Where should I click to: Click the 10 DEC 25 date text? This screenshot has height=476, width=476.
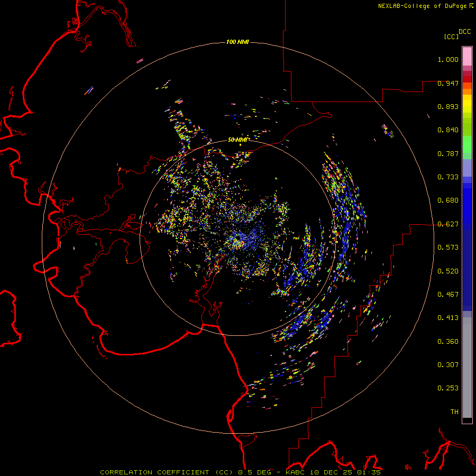point(331,472)
